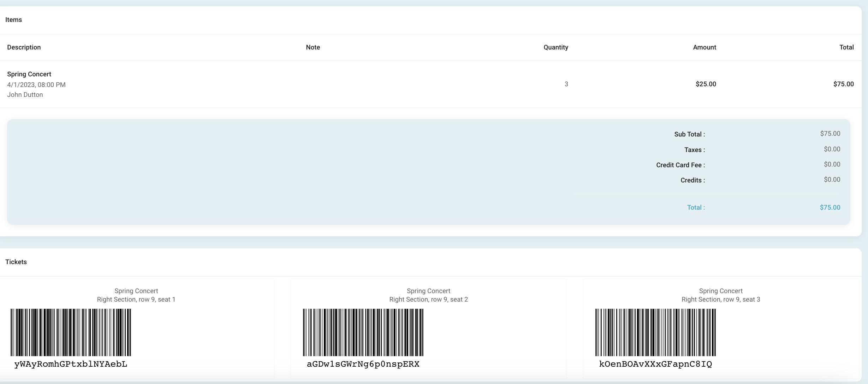Click the Items section heading

(13, 20)
